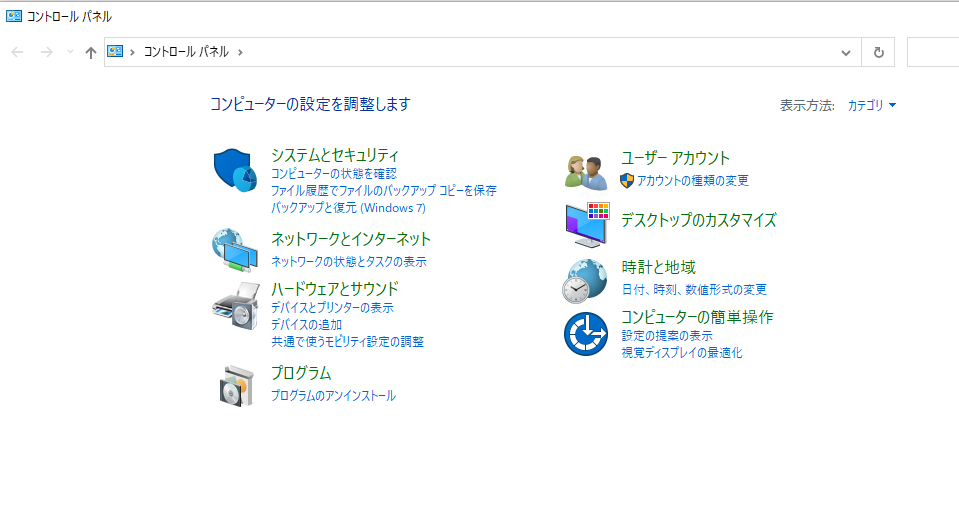
Task: Click the コントロール パネル breadcrumb
Action: 187,52
